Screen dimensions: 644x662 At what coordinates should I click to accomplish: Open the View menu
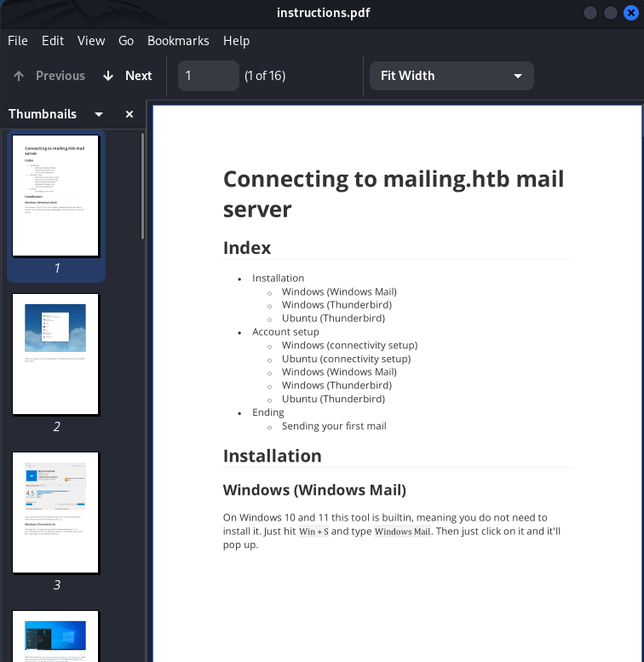tap(91, 41)
